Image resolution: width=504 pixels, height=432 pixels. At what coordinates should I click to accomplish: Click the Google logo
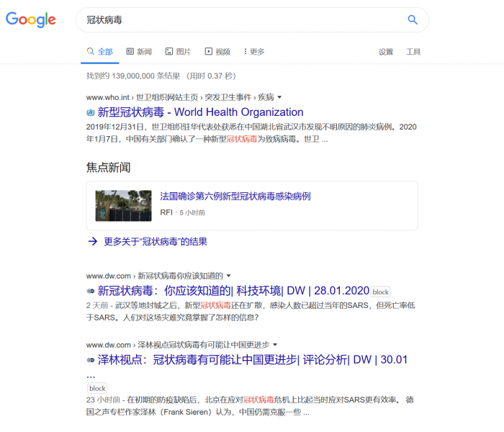31,19
